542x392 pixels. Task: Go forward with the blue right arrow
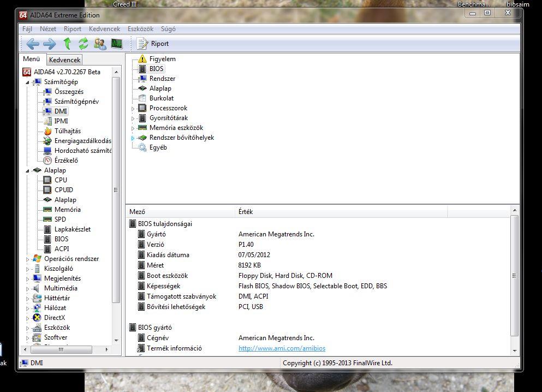point(50,44)
